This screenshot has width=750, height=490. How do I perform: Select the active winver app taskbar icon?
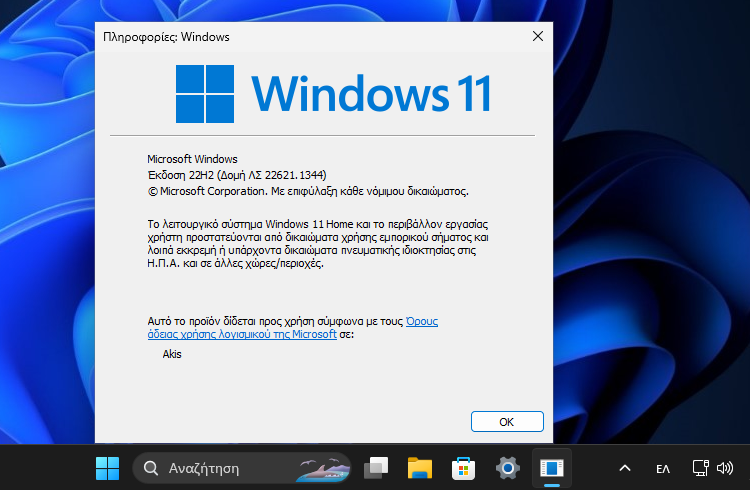(x=551, y=468)
